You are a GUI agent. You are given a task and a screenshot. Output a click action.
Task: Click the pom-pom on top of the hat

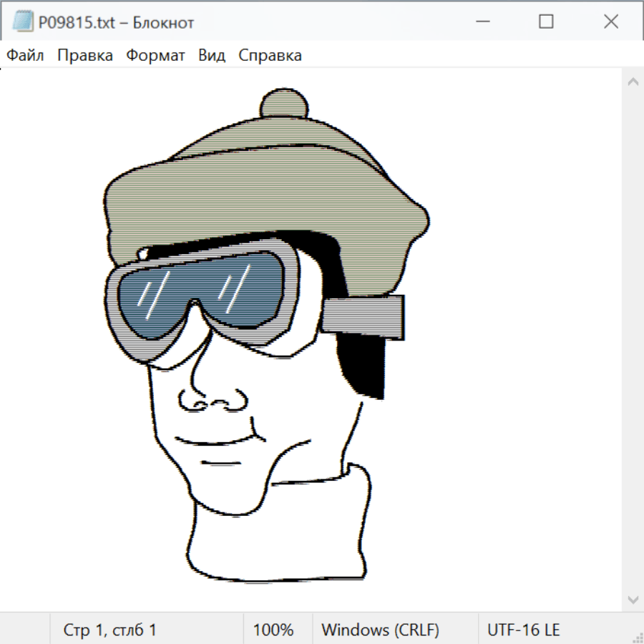click(x=285, y=104)
